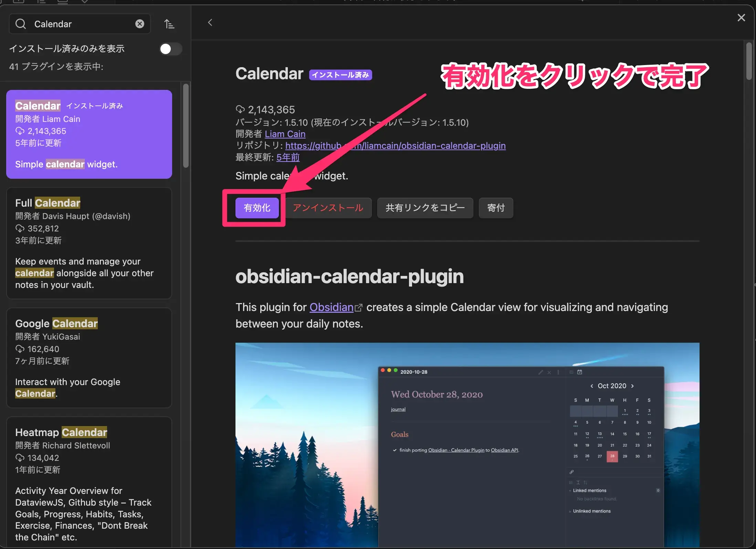
Task: Open the Liam Cain developer link
Action: [285, 134]
